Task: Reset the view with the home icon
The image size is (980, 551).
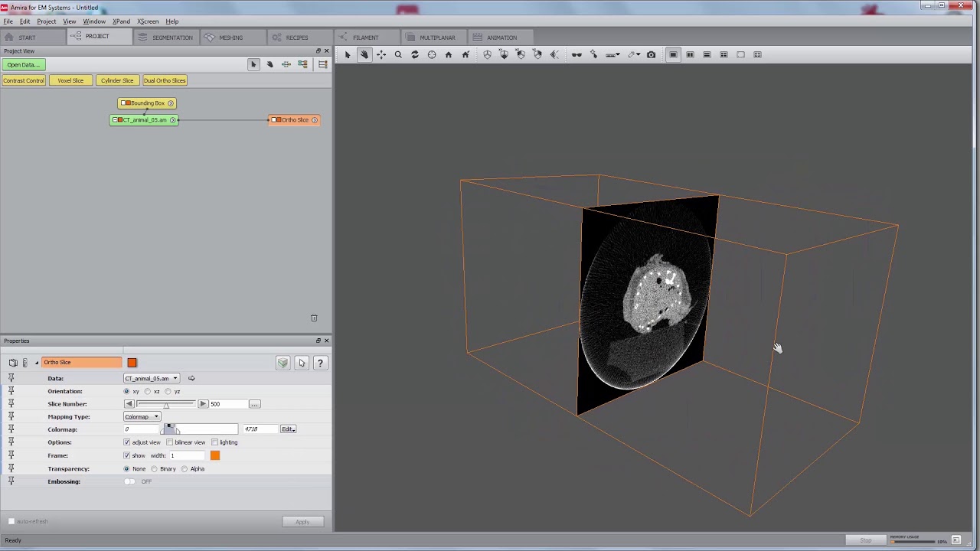Action: click(x=449, y=54)
